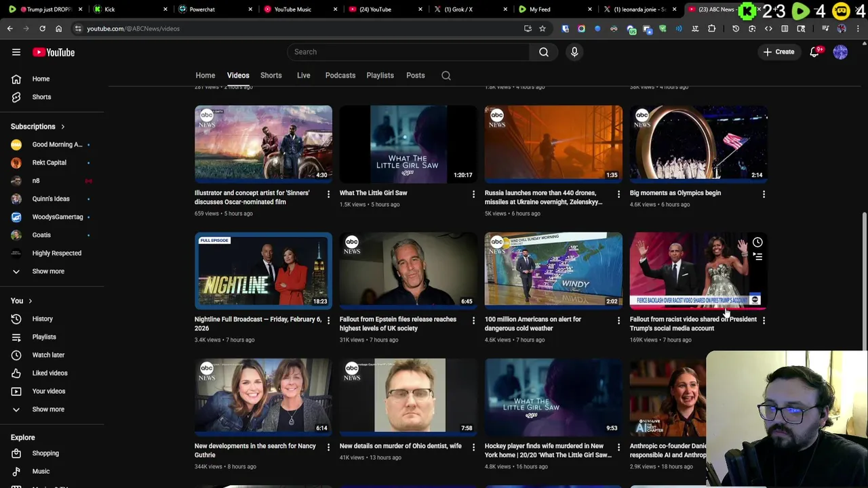Reload the page in browser

[42, 28]
